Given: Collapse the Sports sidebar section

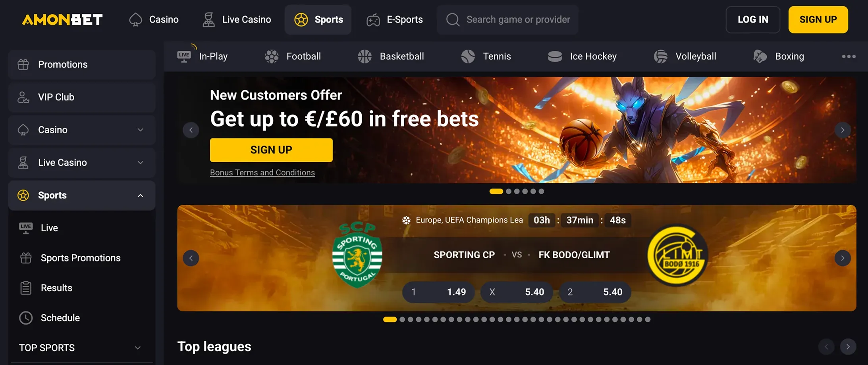Looking at the screenshot, I should (x=140, y=196).
